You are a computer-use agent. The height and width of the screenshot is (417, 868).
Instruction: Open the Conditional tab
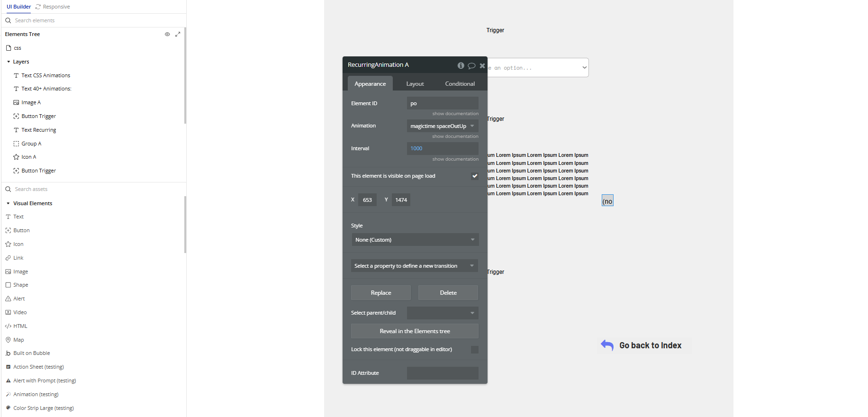(460, 84)
